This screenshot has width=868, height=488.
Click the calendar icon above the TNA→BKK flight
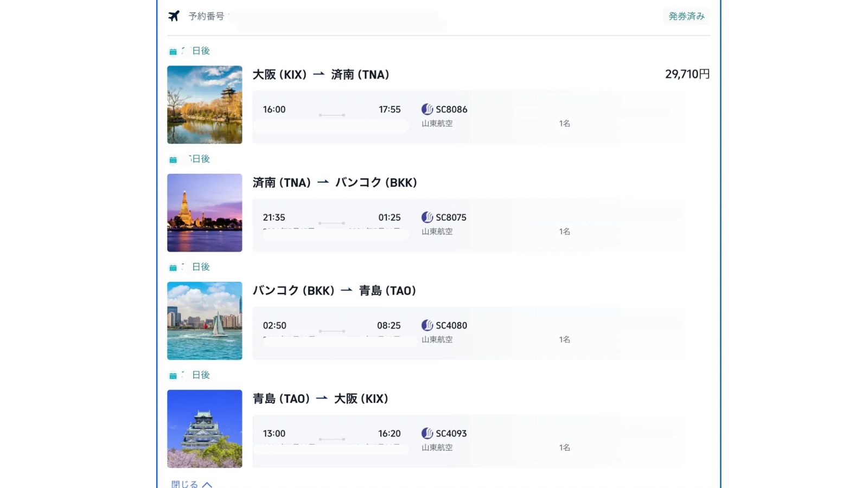[x=173, y=158]
